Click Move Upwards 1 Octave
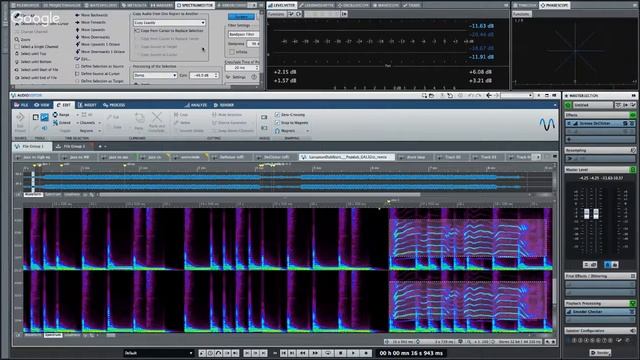 (98, 44)
